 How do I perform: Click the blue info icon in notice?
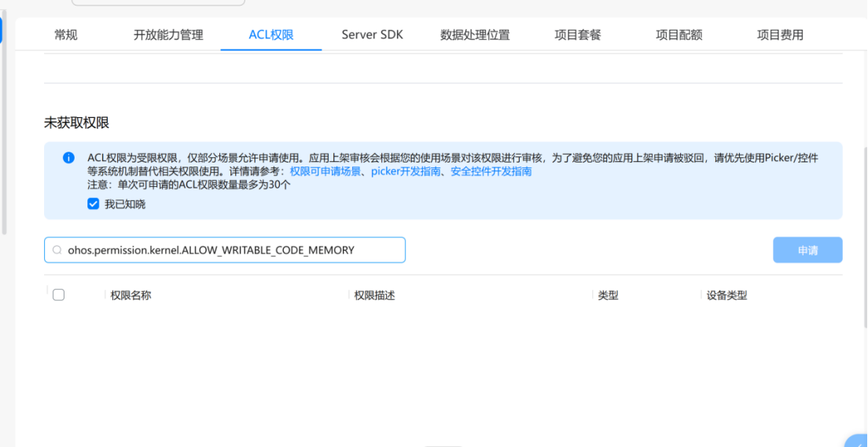(68, 158)
